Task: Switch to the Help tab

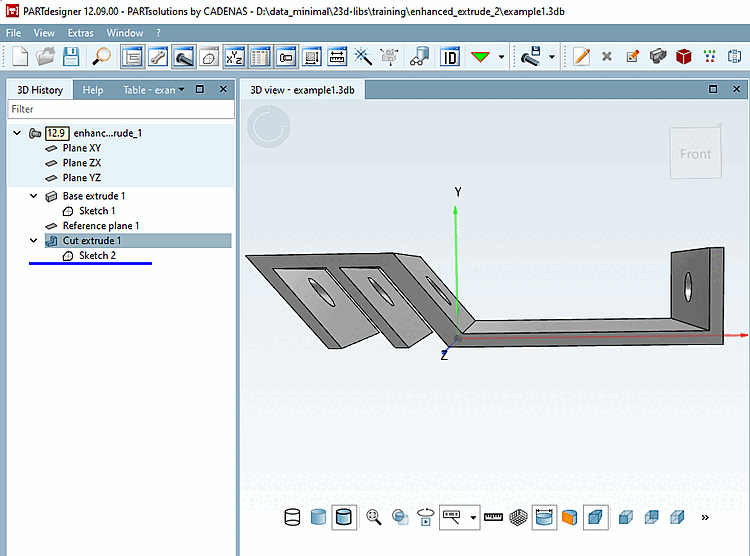Action: (93, 90)
